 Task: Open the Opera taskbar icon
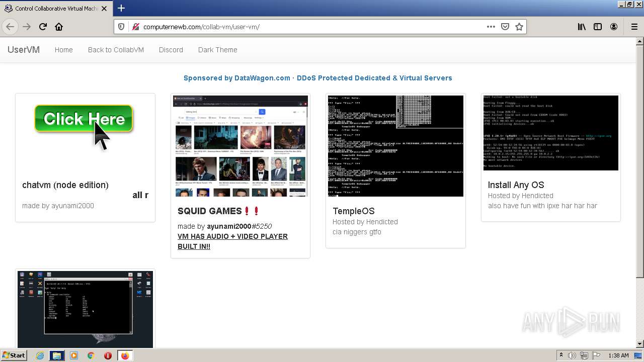pyautogui.click(x=108, y=355)
